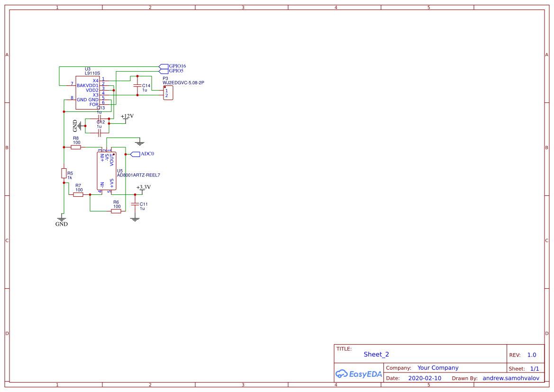The image size is (554, 392).
Task: Click the andrew.samohvalov drawn-by name
Action: 511,378
